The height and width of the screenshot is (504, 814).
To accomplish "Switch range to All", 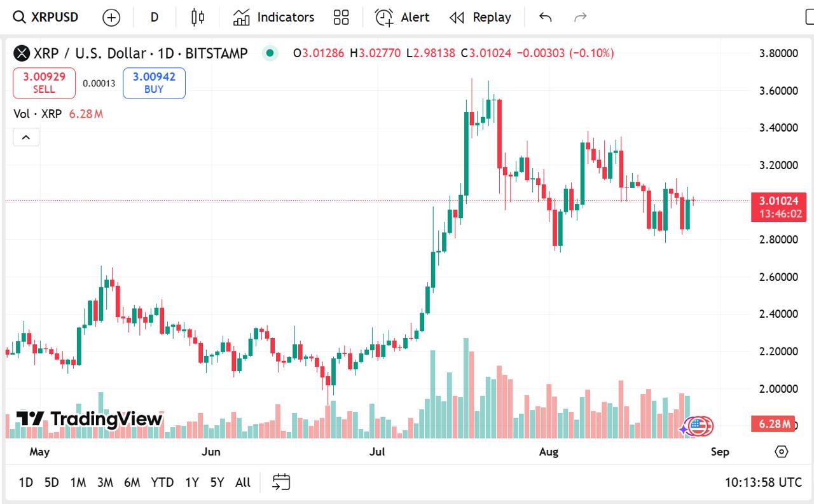I will (x=243, y=482).
